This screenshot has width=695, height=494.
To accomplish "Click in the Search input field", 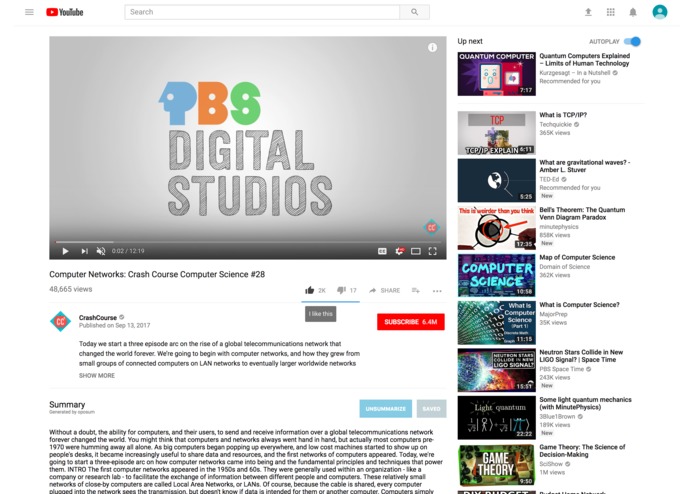I will click(x=262, y=12).
